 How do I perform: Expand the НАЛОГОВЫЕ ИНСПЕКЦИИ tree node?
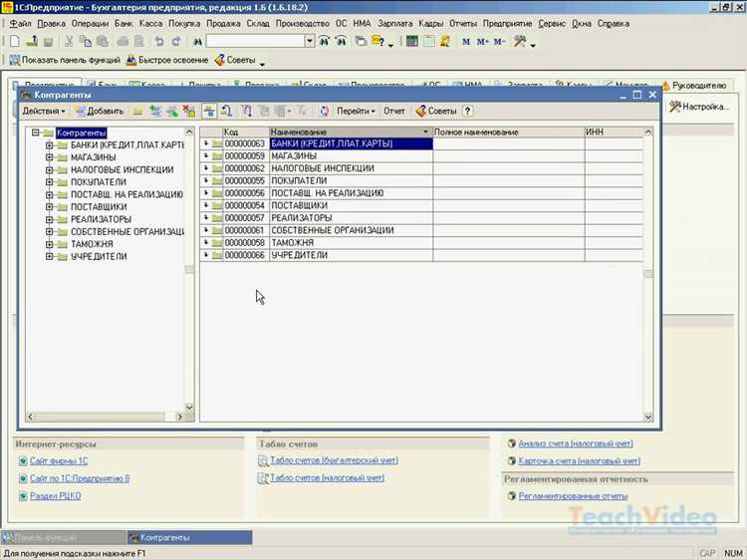point(49,169)
